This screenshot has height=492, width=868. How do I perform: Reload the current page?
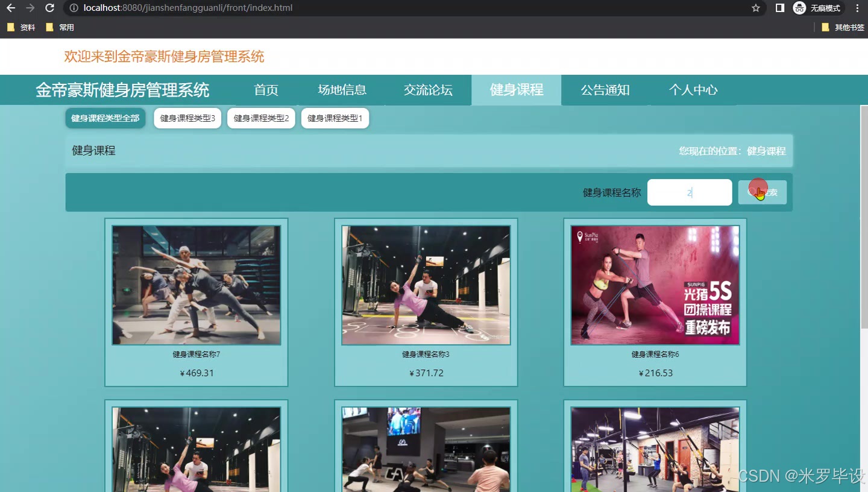click(x=50, y=8)
